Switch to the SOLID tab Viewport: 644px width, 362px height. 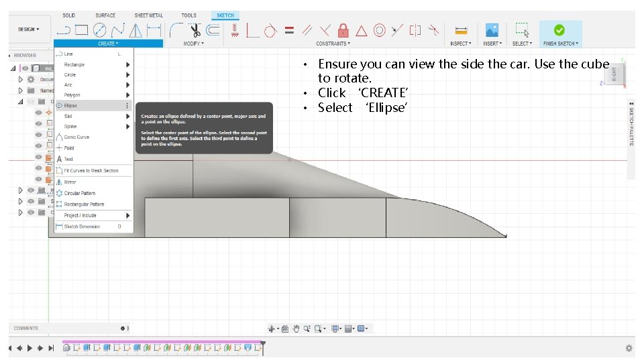(x=68, y=15)
